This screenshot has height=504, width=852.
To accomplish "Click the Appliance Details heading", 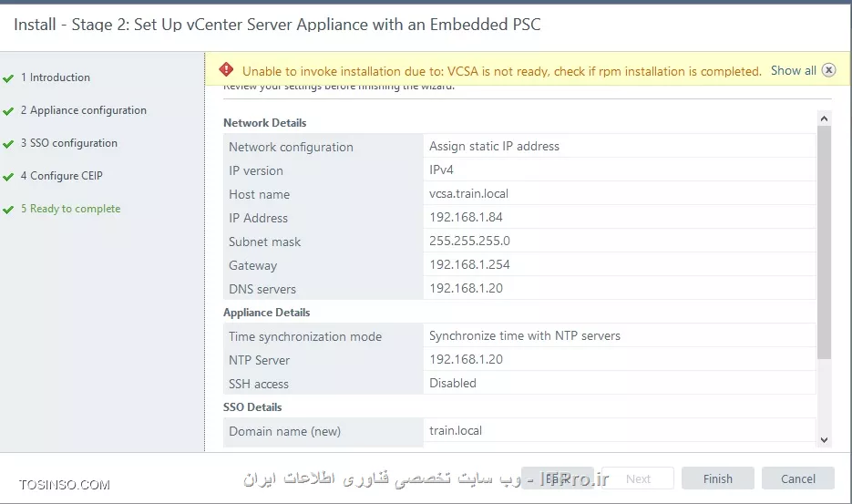I will pyautogui.click(x=266, y=313).
